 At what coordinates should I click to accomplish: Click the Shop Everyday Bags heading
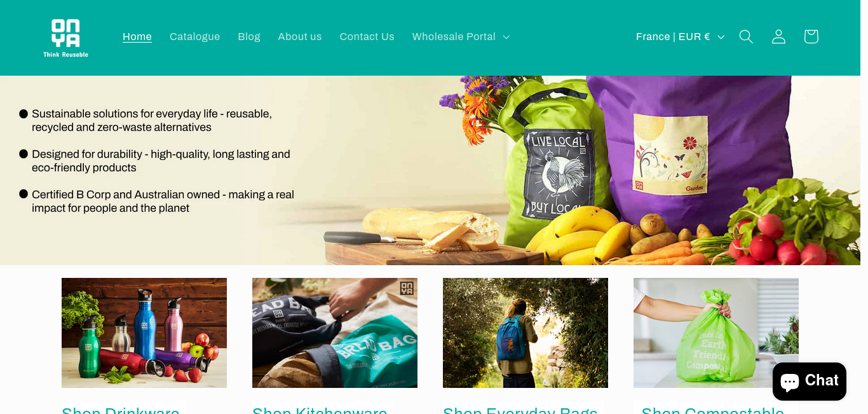520,410
